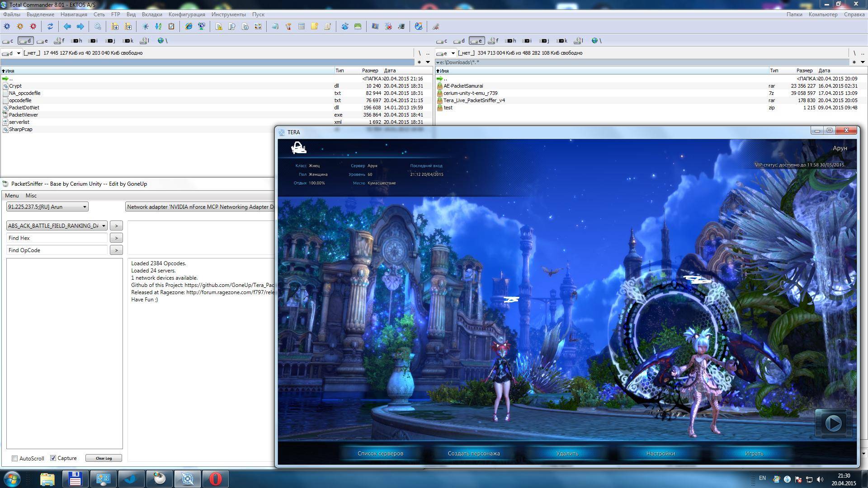The height and width of the screenshot is (488, 868).
Task: Click the blue gear icon at toolbar start
Action: point(7,27)
